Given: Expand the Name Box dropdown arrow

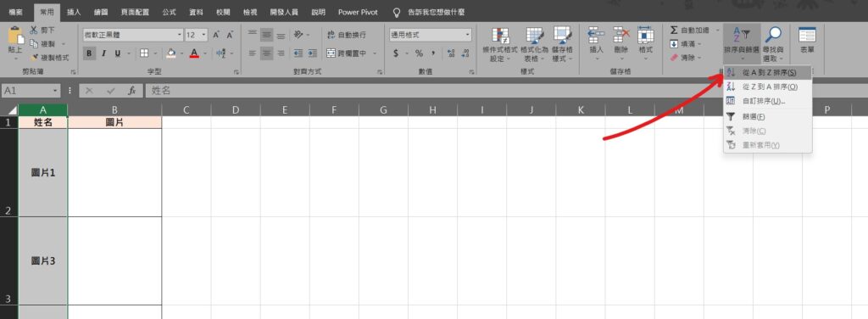Looking at the screenshot, I should click(x=55, y=91).
